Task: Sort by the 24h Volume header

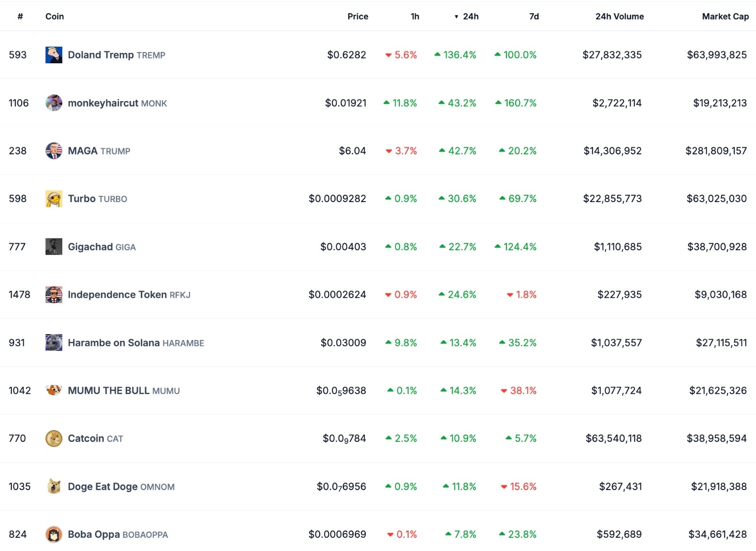Action: pyautogui.click(x=619, y=17)
